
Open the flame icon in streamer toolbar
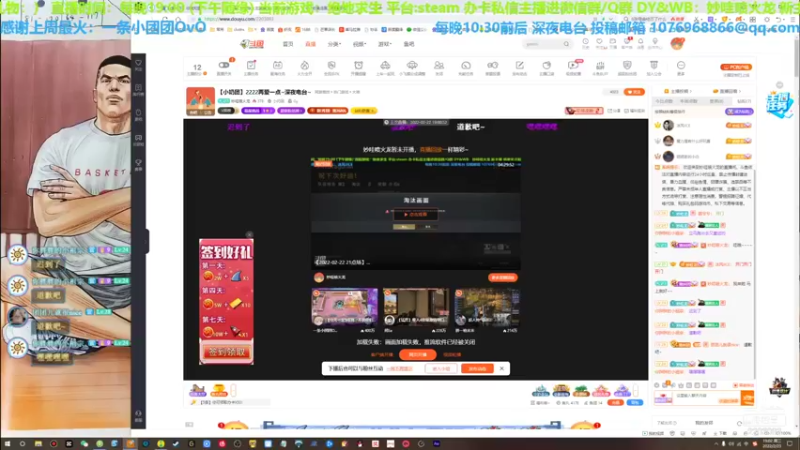click(305, 67)
